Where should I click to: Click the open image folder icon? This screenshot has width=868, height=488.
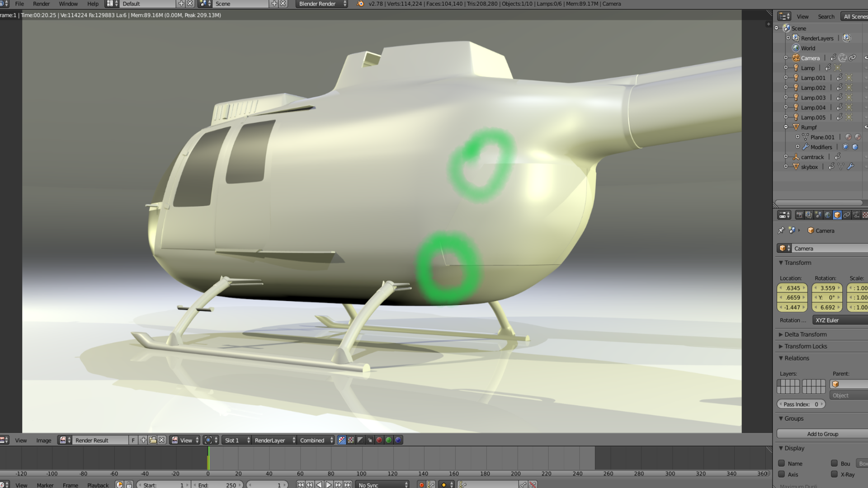pyautogui.click(x=153, y=440)
